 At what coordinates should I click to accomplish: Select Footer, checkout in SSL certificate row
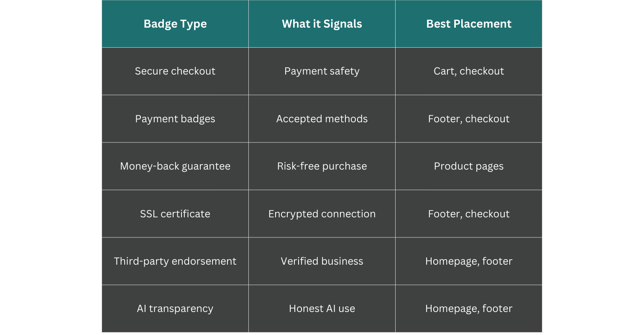point(469,214)
